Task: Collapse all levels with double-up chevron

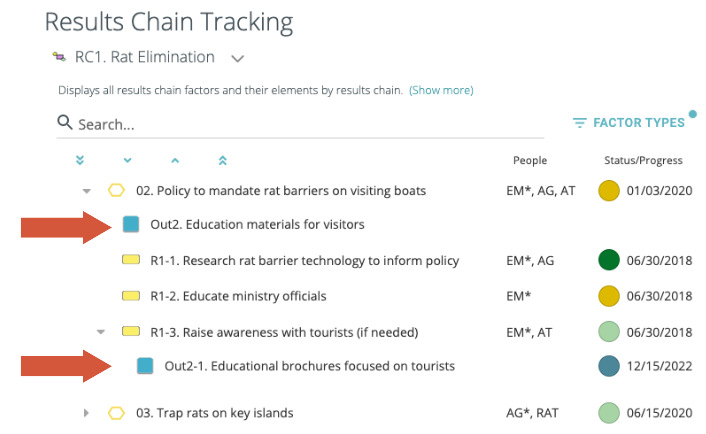Action: pyautogui.click(x=222, y=160)
